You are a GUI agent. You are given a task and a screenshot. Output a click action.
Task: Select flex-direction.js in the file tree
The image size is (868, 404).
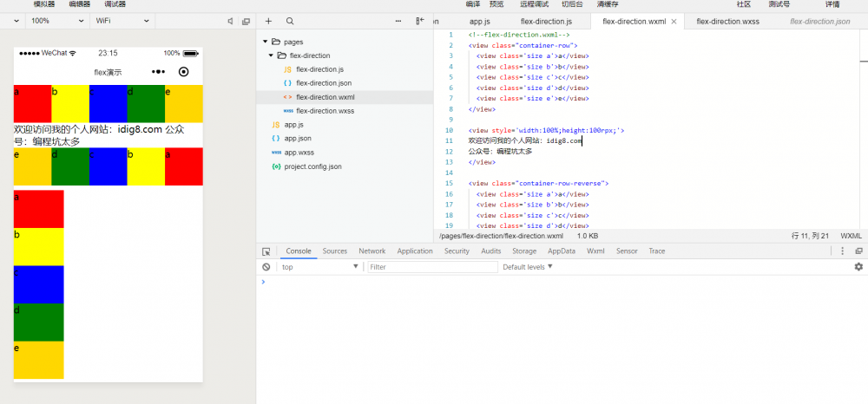pyautogui.click(x=319, y=69)
